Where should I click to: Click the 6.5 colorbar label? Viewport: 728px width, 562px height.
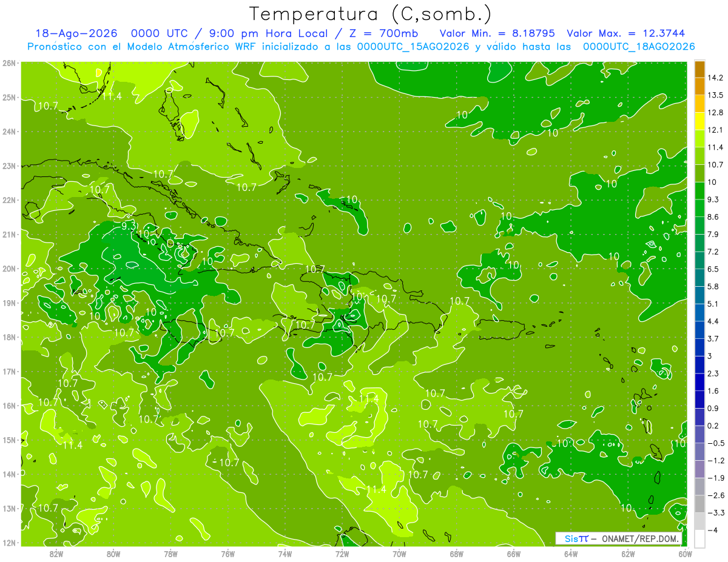click(713, 269)
